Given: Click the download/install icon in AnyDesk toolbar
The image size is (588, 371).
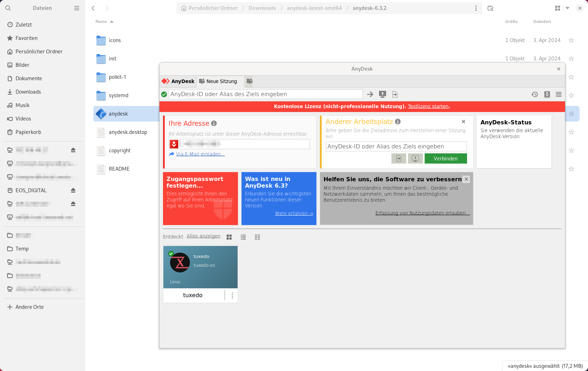Looking at the screenshot, I should [547, 94].
